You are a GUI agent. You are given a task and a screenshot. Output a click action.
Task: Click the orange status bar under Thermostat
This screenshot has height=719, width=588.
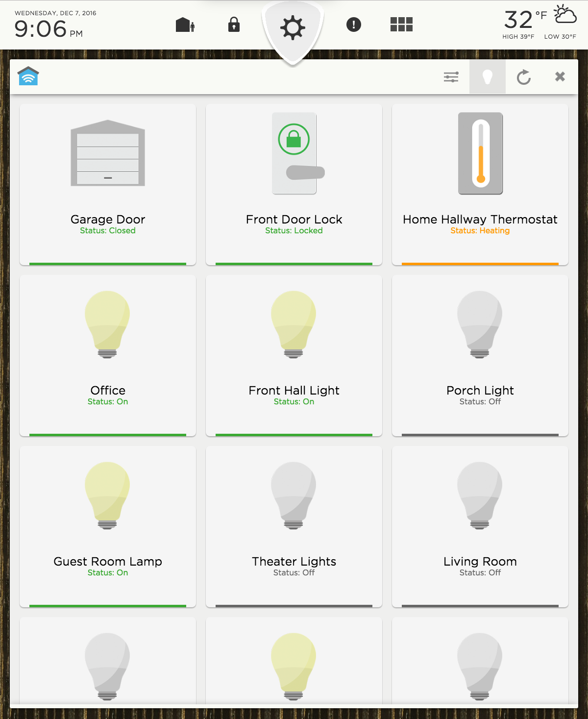click(480, 264)
